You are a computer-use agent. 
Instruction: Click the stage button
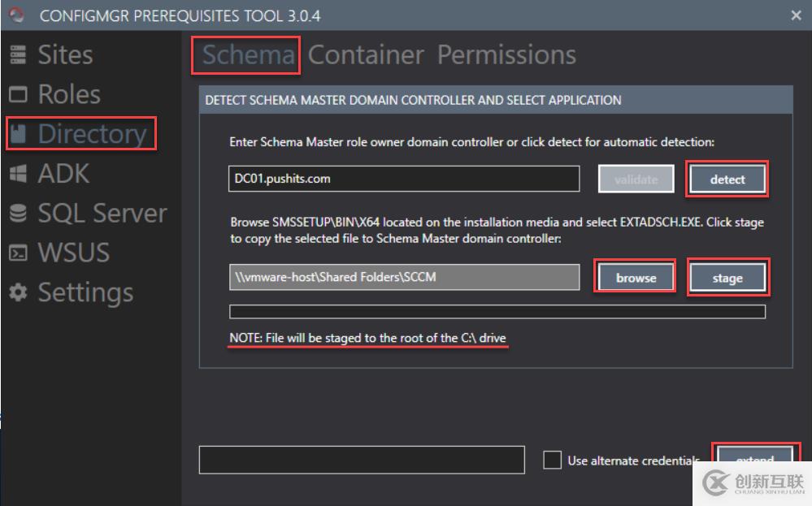click(727, 278)
